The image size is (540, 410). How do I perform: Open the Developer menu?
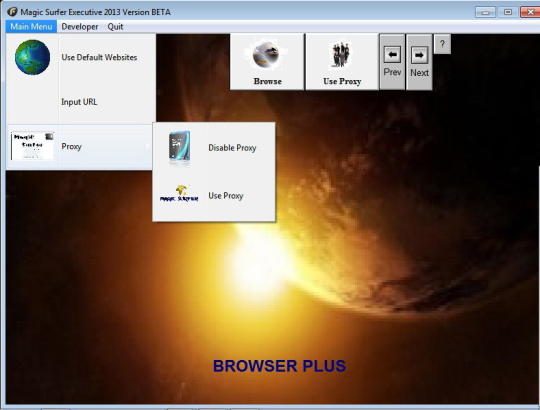click(80, 27)
